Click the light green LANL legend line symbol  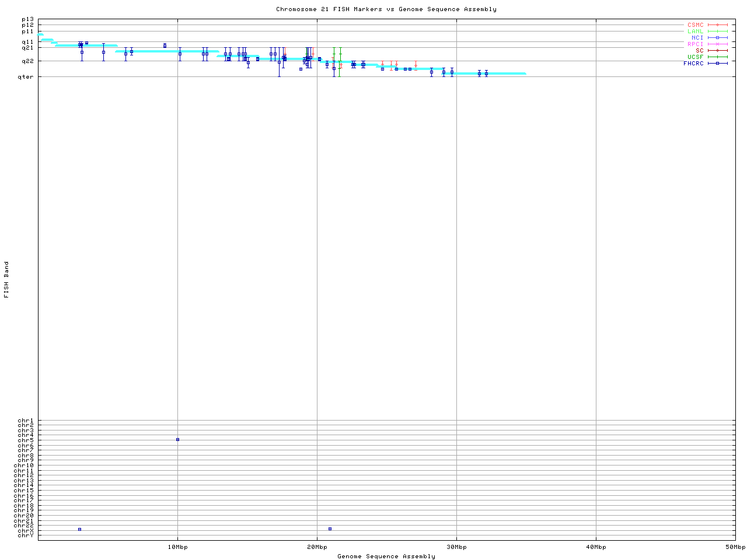(x=717, y=32)
